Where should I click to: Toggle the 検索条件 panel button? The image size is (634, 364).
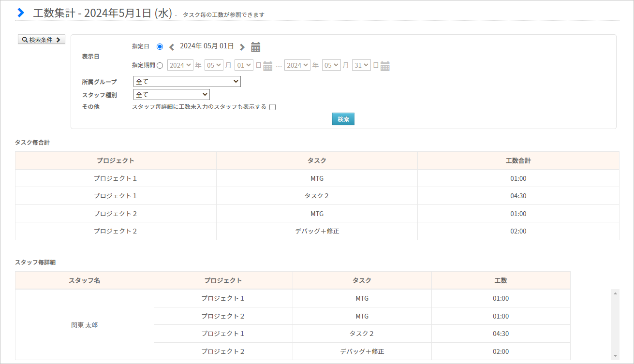[42, 40]
